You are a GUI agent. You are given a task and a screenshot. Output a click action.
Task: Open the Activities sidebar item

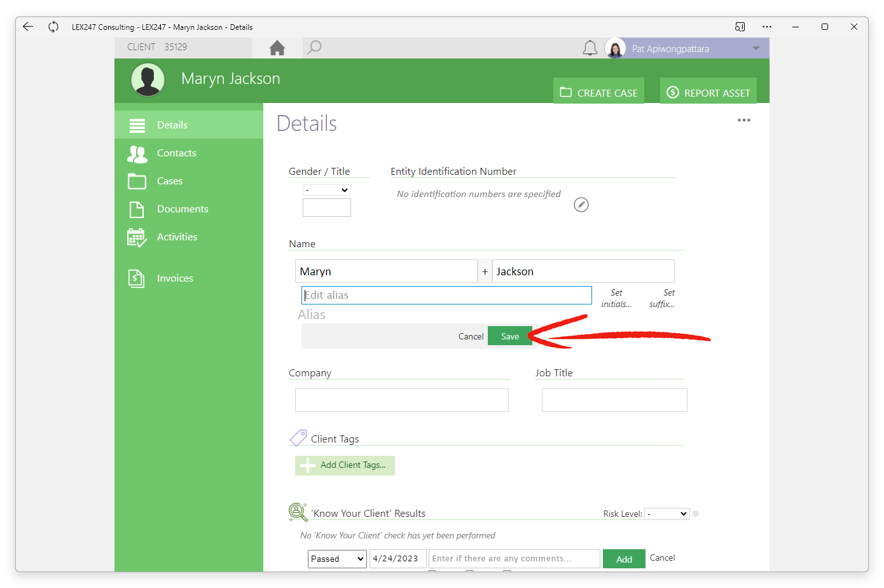coord(189,236)
